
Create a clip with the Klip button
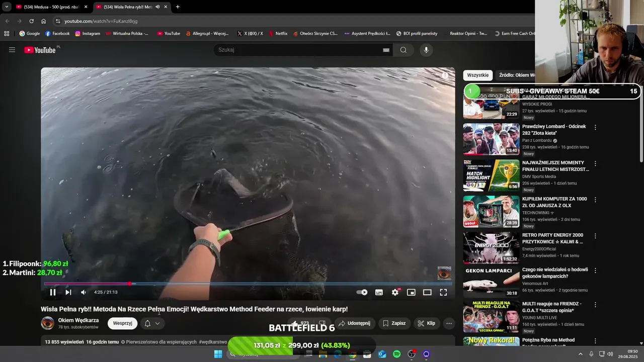427,323
